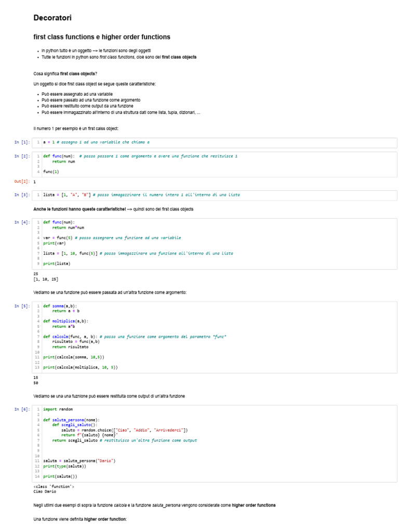Viewport: 399px width, 532px height.
Task: Click the 'saluta = saluta_persona("Dario")' line
Action: (x=79, y=461)
